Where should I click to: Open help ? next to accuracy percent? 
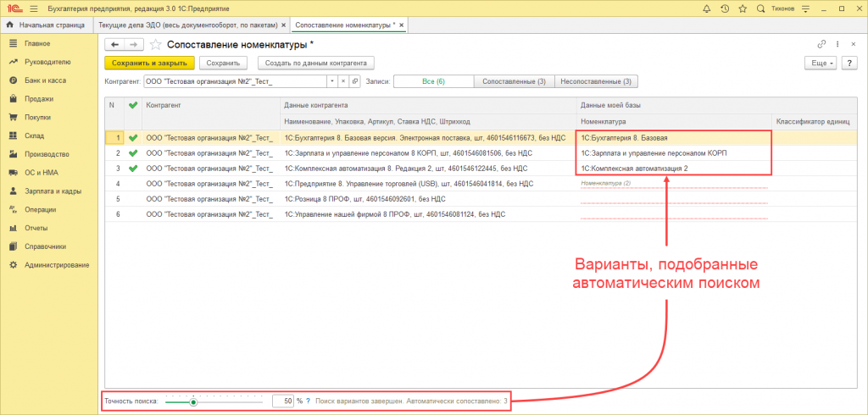[x=308, y=401]
